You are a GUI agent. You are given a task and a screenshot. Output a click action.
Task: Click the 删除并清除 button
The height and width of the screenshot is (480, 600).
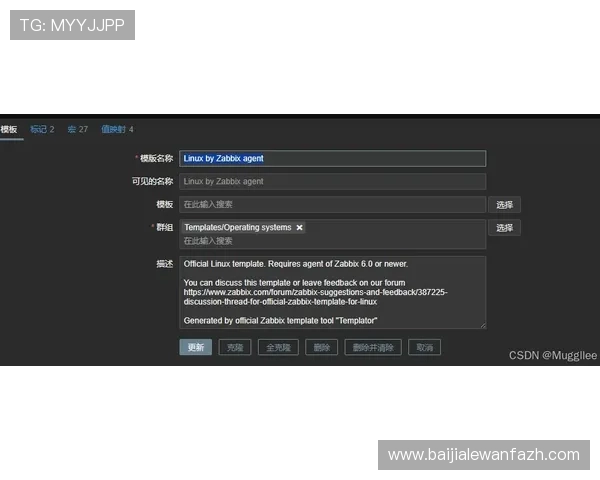(373, 348)
